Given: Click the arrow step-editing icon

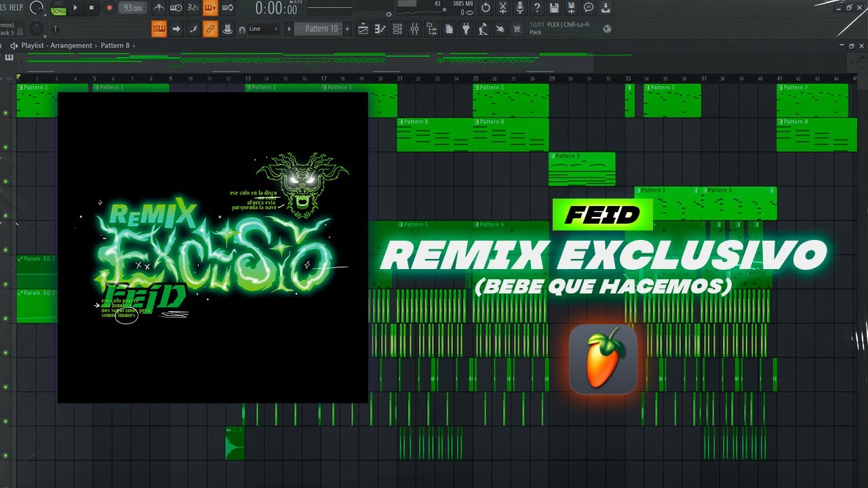Looking at the screenshot, I should (x=176, y=29).
